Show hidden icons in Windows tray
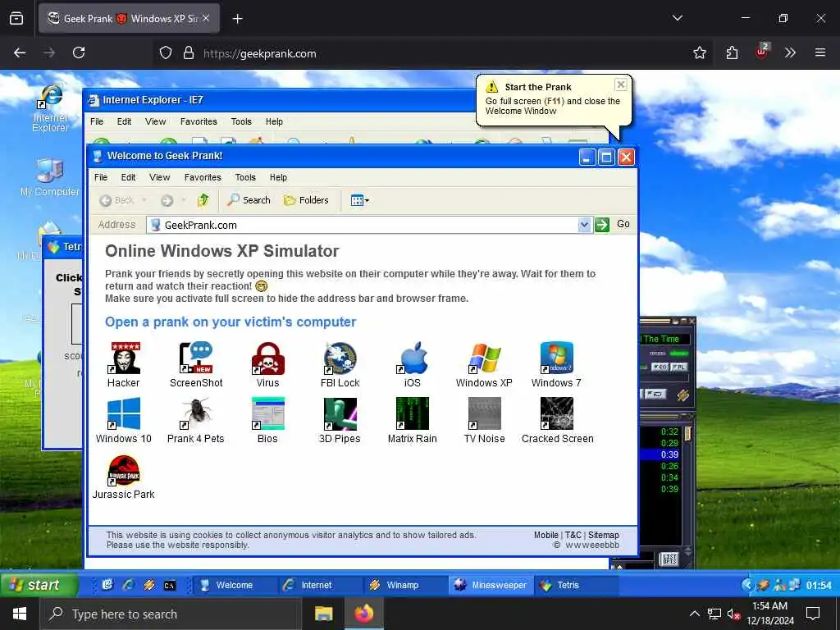 pos(694,614)
